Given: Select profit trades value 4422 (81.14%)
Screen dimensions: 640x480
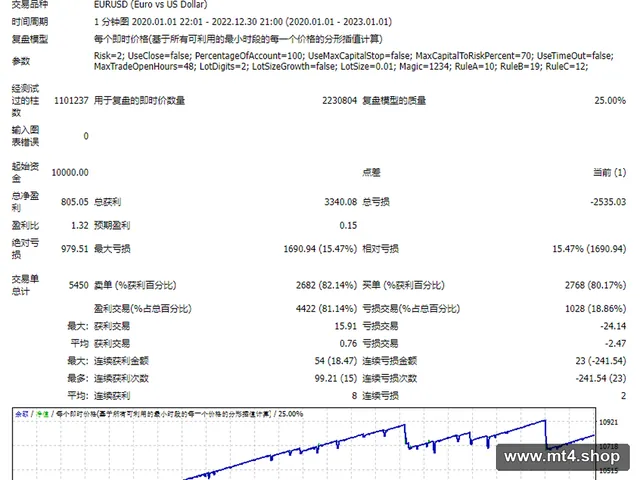Looking at the screenshot, I should [x=326, y=309].
